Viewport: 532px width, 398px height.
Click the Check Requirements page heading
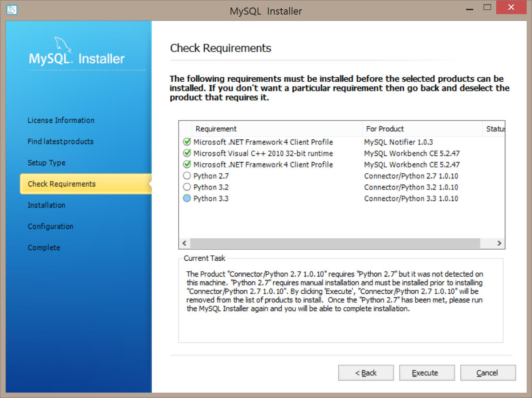click(221, 48)
